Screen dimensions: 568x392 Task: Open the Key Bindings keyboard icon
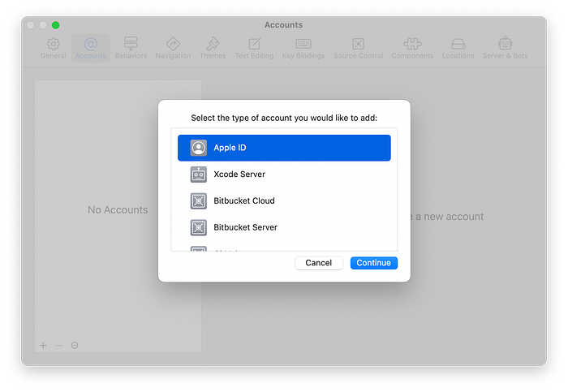click(x=303, y=44)
